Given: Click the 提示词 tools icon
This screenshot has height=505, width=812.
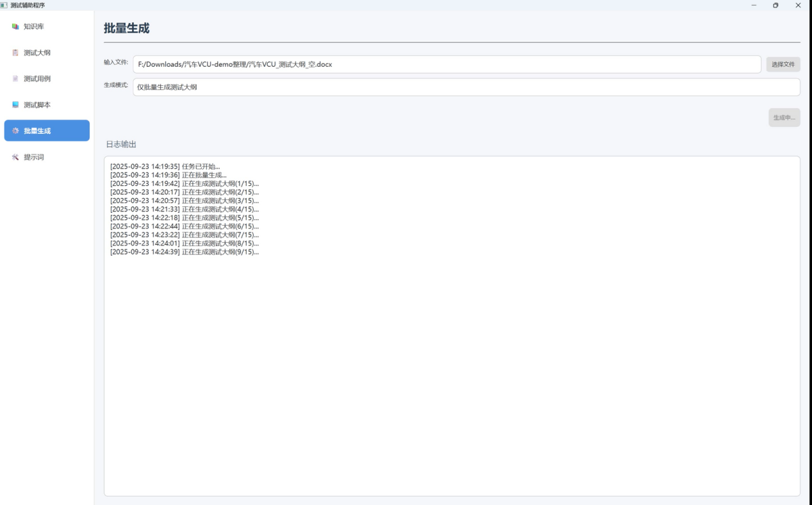Looking at the screenshot, I should (16, 157).
